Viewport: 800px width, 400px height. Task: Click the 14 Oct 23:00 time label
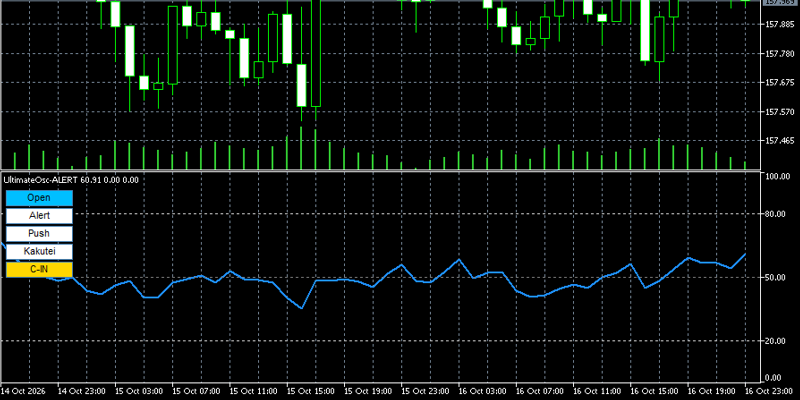[x=82, y=391]
